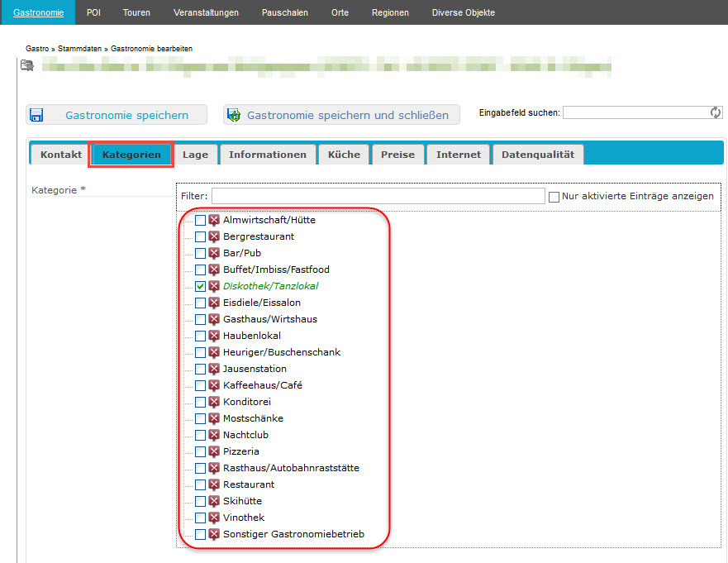The image size is (728, 563).
Task: Uncheck the Diskothek/Tanzlokal checkbox
Action: (200, 287)
